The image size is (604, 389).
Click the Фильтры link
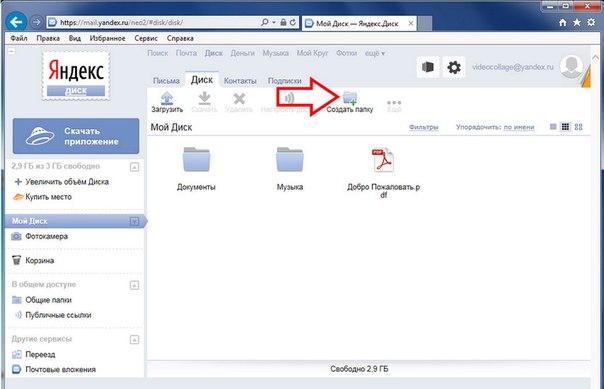(x=423, y=127)
